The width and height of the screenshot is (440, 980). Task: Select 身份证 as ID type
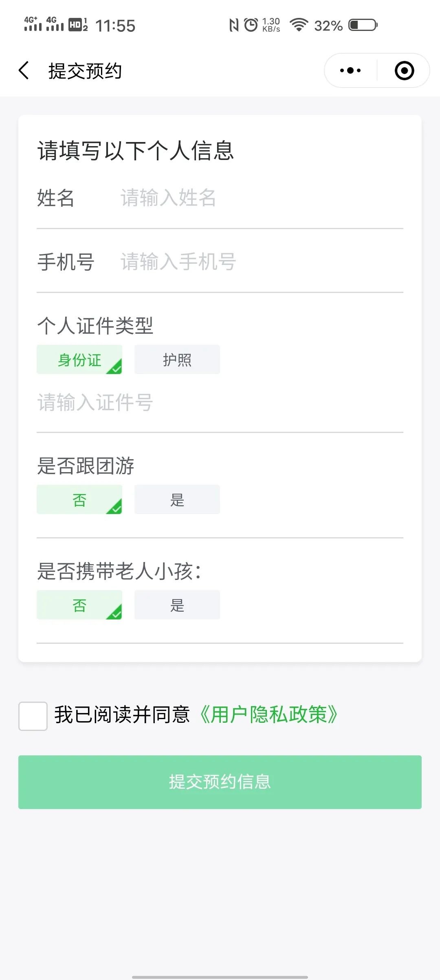[79, 360]
